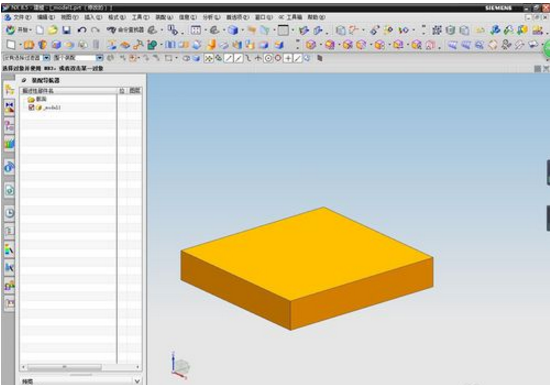Click the WCS coordinate triad in viewport
The width and height of the screenshot is (550, 385).
(x=180, y=365)
